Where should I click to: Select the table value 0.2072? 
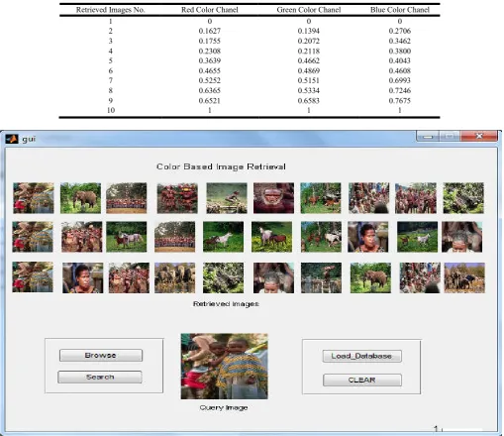[x=309, y=41]
